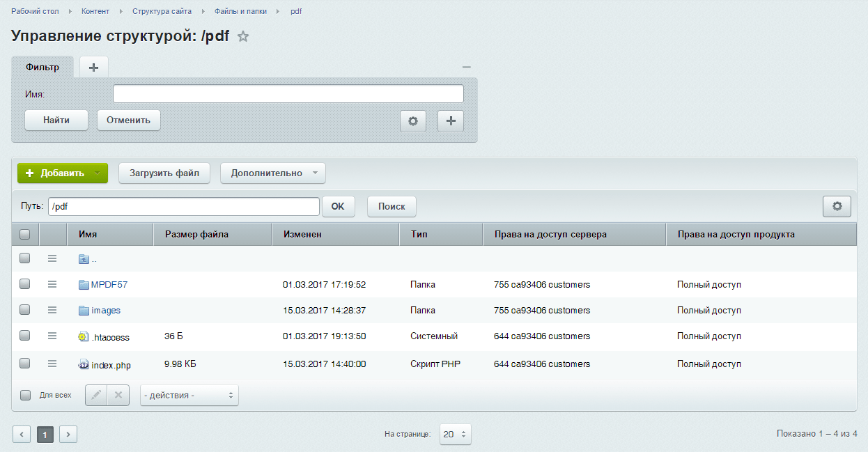Screen dimensions: 868x452
Task: Click the table settings gear icon
Action: (837, 206)
